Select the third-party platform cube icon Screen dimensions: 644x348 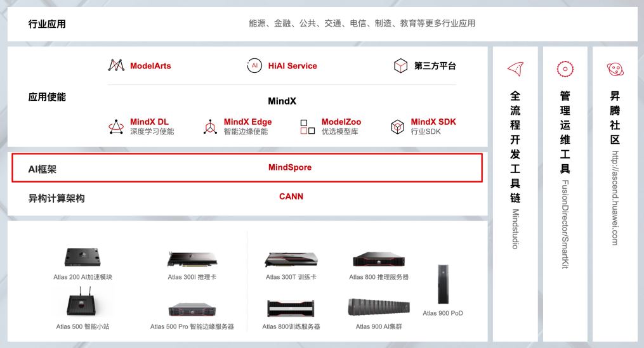[x=400, y=66]
